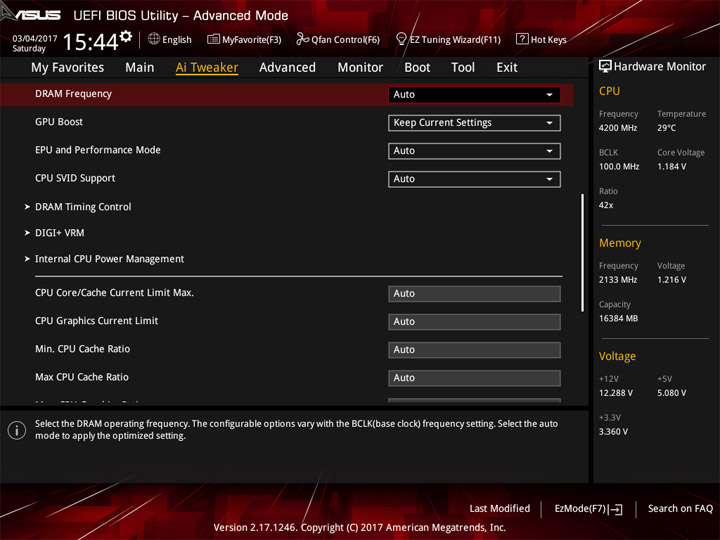Click the 15:44 clock display
The width and height of the screenshot is (720, 540).
click(90, 42)
